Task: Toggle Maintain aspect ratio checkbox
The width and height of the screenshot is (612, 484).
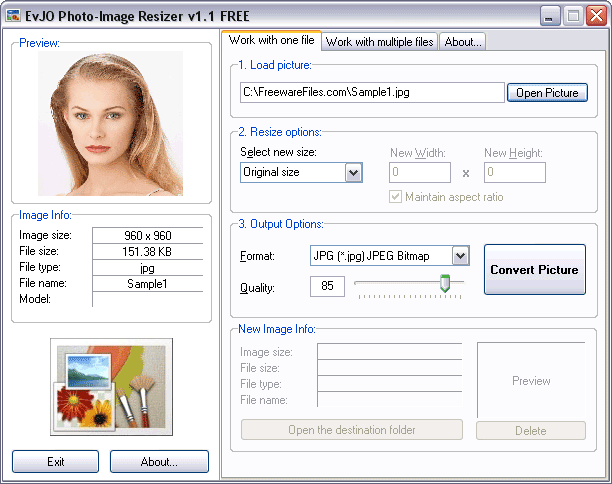Action: click(x=396, y=197)
